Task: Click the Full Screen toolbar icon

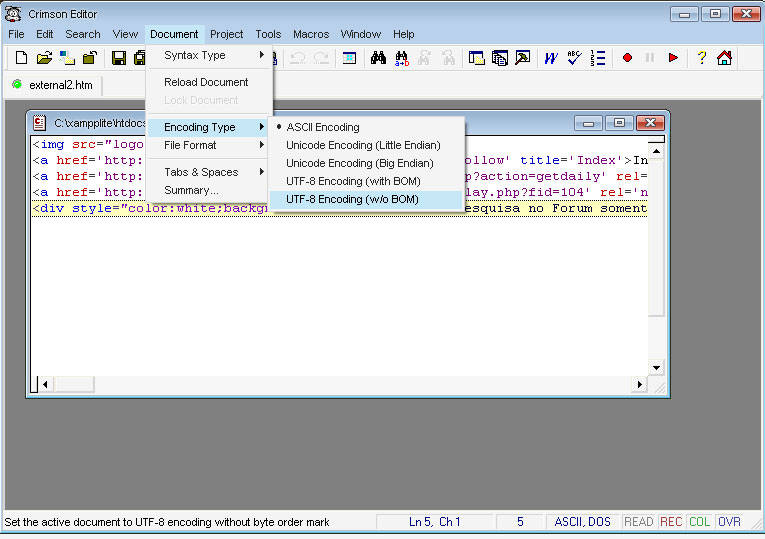Action: pos(349,58)
